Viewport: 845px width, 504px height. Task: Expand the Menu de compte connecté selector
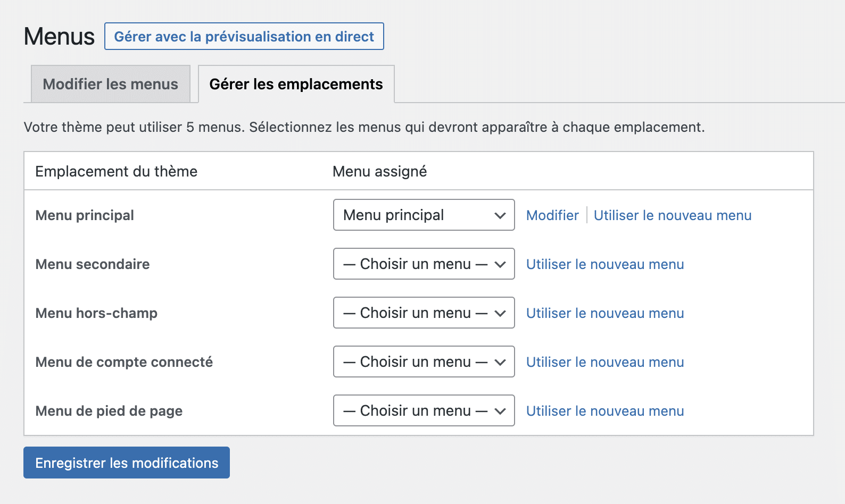pyautogui.click(x=423, y=362)
